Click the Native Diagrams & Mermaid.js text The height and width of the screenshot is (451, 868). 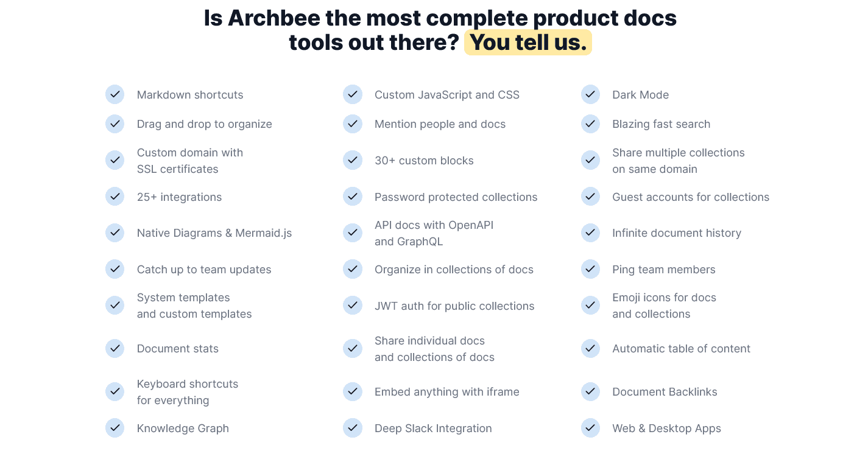214,233
